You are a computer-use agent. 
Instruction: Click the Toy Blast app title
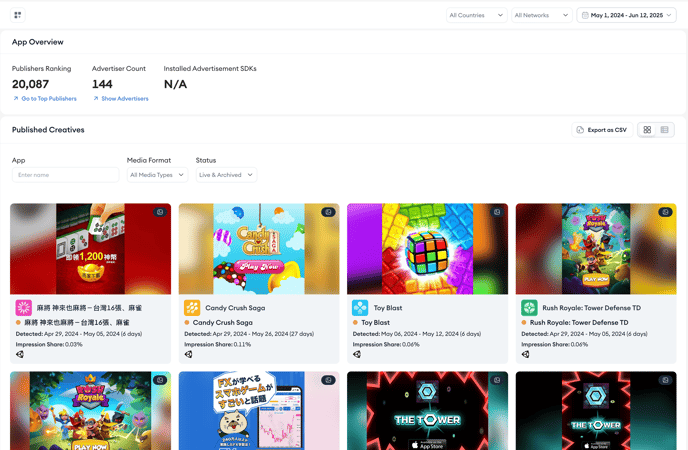(x=388, y=308)
